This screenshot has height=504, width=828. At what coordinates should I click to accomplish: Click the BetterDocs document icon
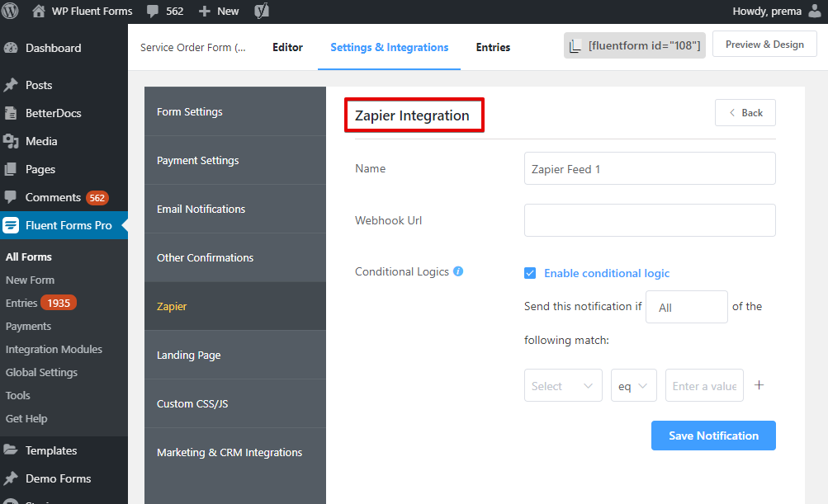pos(11,113)
